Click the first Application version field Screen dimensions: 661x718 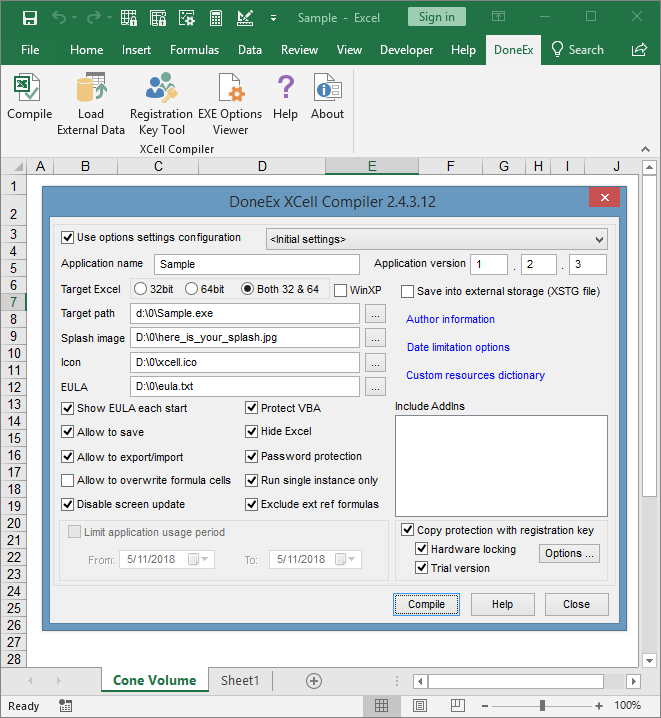click(x=489, y=264)
